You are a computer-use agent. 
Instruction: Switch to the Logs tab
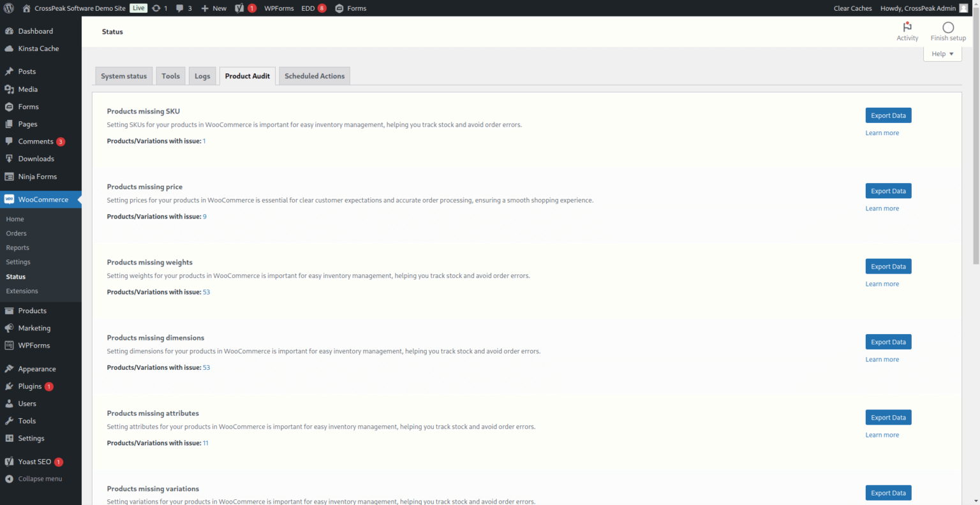(x=202, y=75)
